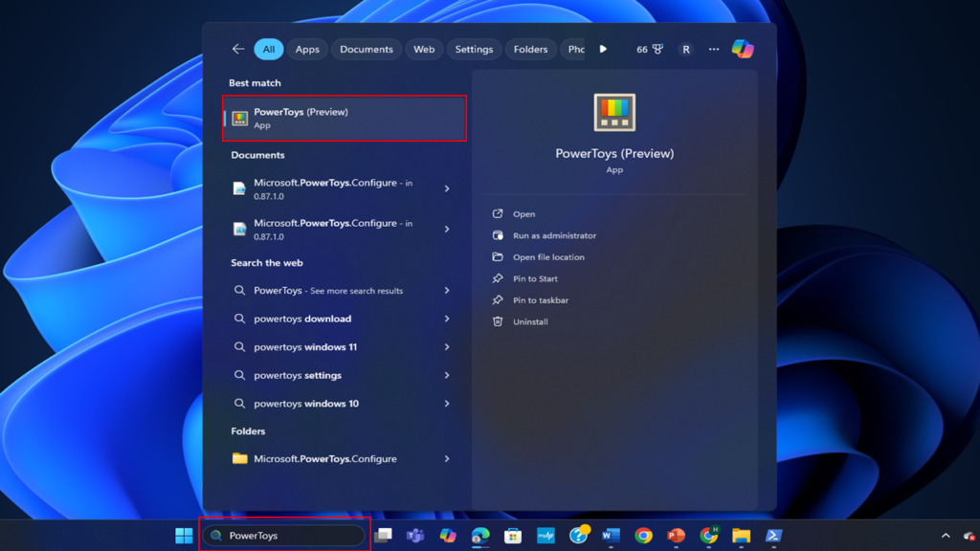Open Microsoft Store from the taskbar
Image resolution: width=980 pixels, height=551 pixels.
(513, 536)
